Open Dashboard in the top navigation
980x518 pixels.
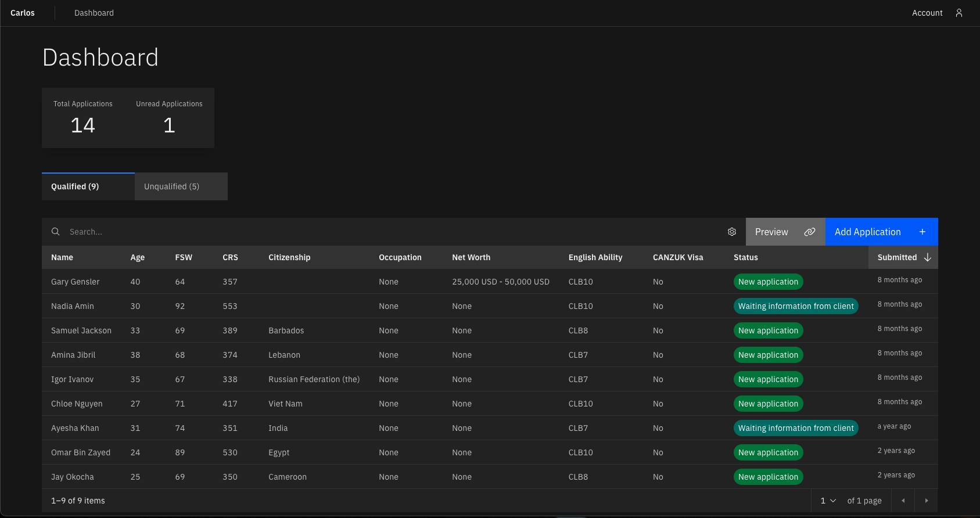(x=94, y=13)
